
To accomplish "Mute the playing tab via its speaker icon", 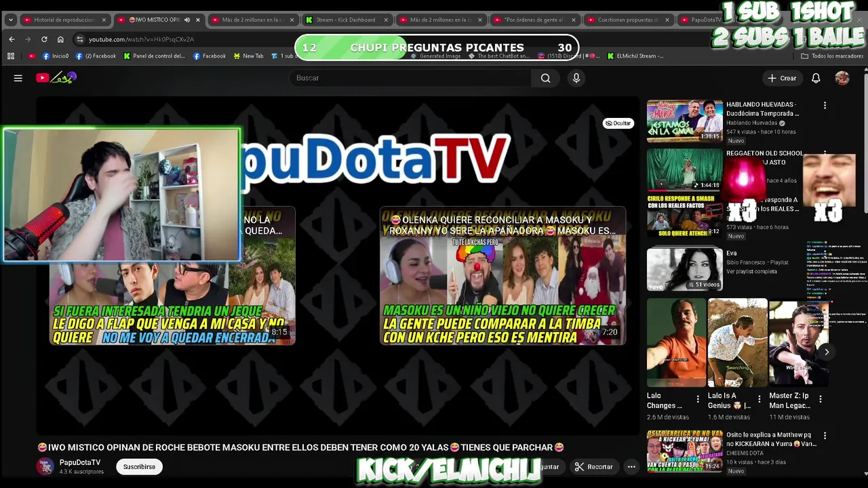I will (x=187, y=20).
